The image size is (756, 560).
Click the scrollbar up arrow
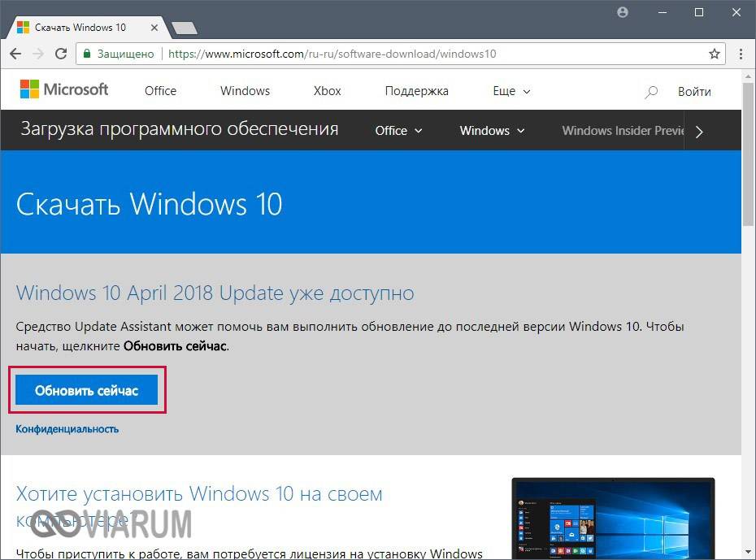[749, 76]
